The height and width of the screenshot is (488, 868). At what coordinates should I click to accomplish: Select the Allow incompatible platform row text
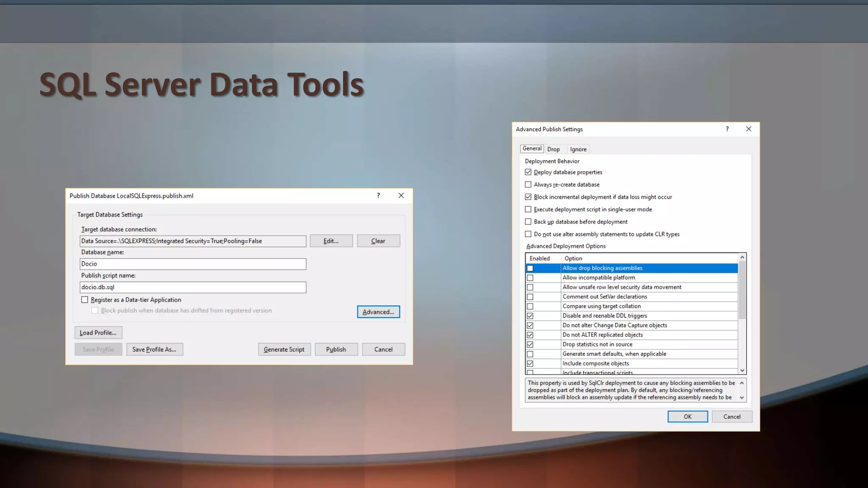pos(598,277)
